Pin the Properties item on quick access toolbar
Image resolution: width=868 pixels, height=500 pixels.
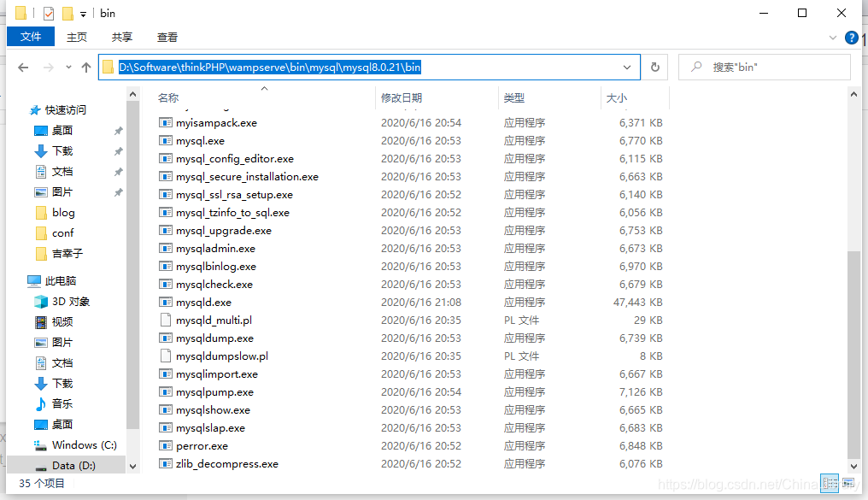click(x=49, y=13)
